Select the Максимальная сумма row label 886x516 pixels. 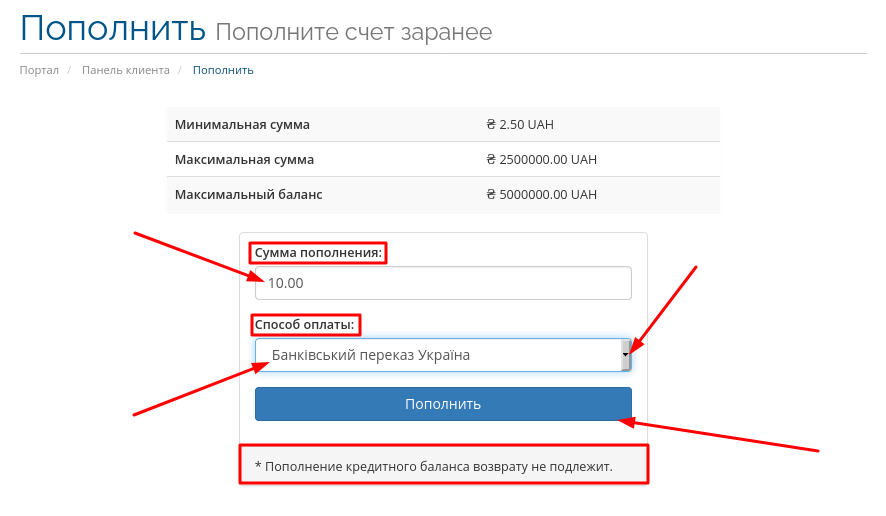click(244, 160)
